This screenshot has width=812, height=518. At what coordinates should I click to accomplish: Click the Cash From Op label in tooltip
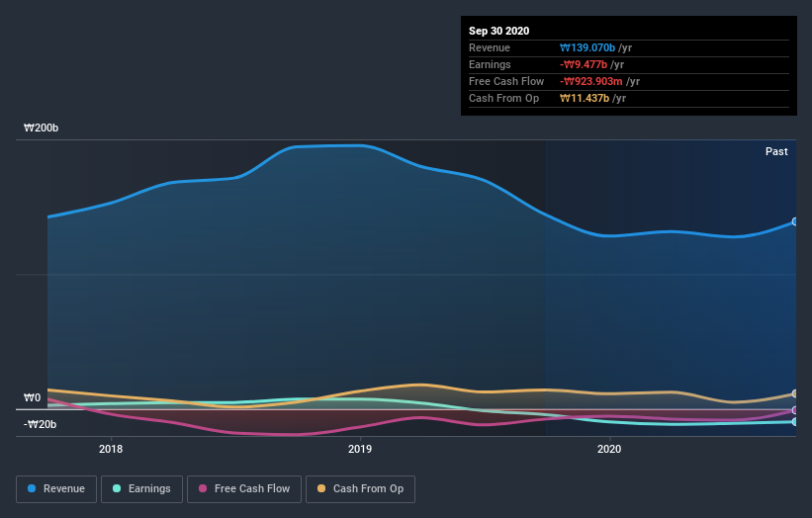pyautogui.click(x=503, y=98)
